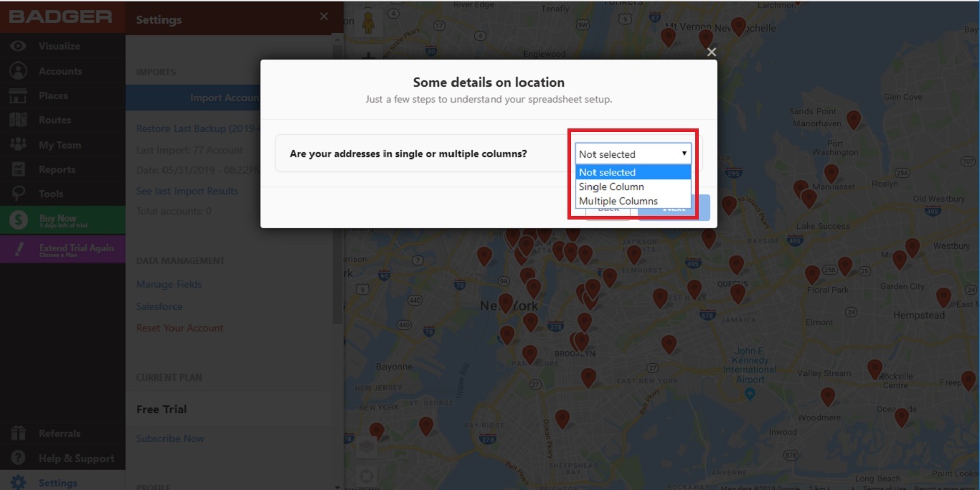Close the location details dialog with X

point(711,52)
